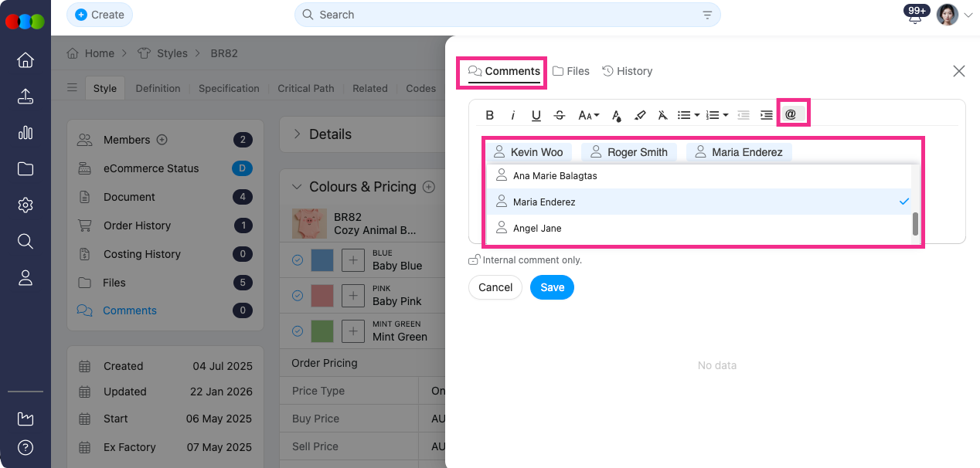This screenshot has height=468, width=980.
Task: Open the Specification tab
Action: pos(229,88)
